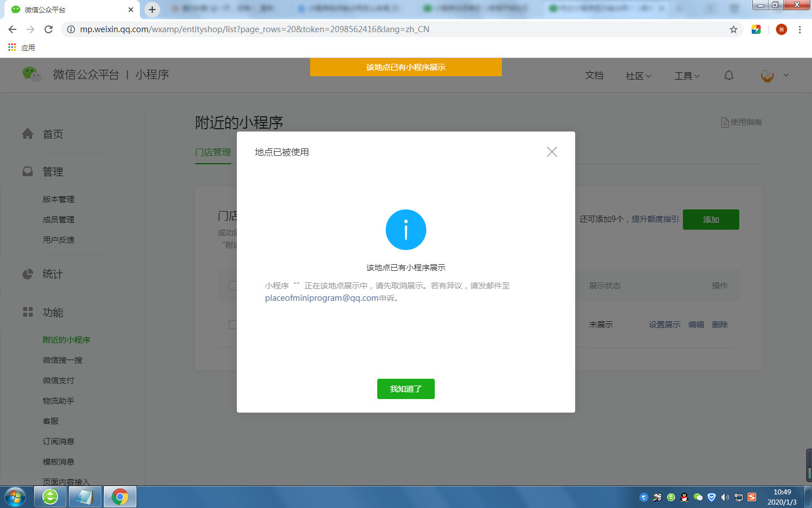The width and height of the screenshot is (812, 508).
Task: Open 文档 in the top navigation
Action: (x=594, y=75)
